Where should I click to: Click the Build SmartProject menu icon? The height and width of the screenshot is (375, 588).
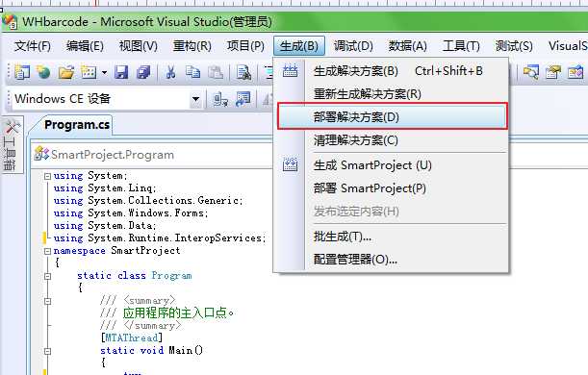coord(290,164)
